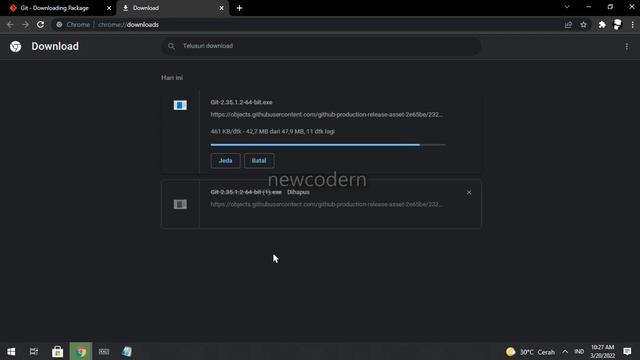Screen dimensions: 640x360
Task: Go back to the previous page
Action: click(10, 25)
